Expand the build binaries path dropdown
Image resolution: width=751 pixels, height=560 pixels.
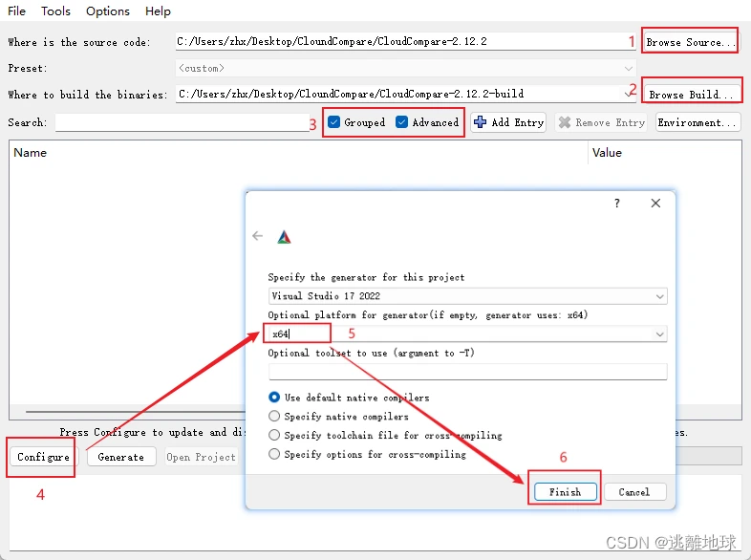pos(629,94)
